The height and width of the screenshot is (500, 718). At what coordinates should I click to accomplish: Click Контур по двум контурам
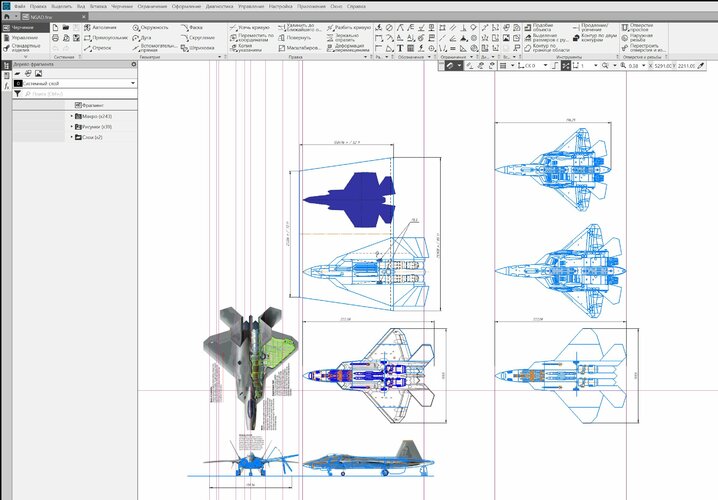click(595, 38)
